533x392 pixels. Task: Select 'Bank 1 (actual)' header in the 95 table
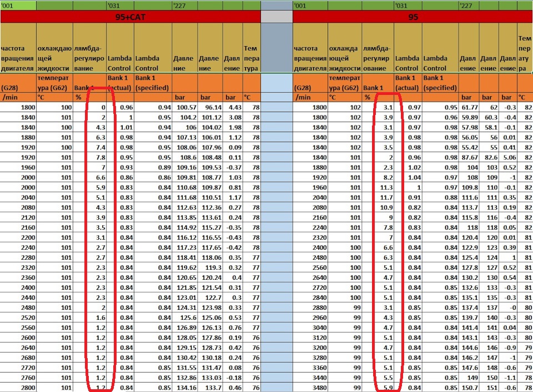pos(408,83)
